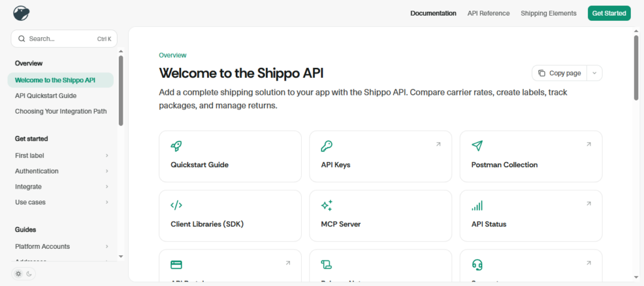Click external link arrow on Postman Collection card
644x286 pixels.
click(589, 144)
